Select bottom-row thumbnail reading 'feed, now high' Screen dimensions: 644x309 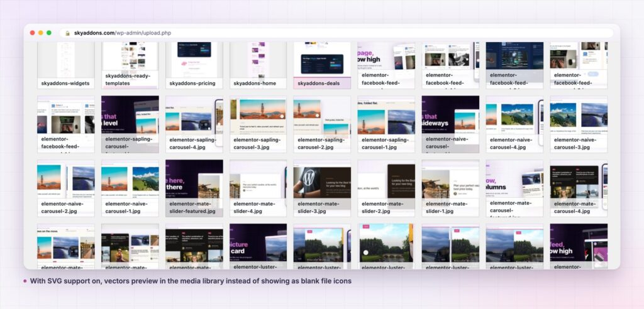579,246
